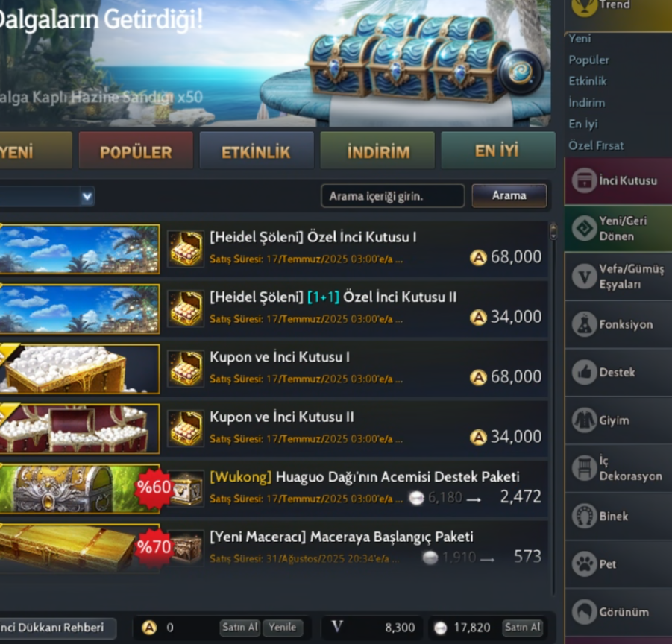Select the Destek thumbs-up icon
Viewport: 672px width, 644px height.
584,373
